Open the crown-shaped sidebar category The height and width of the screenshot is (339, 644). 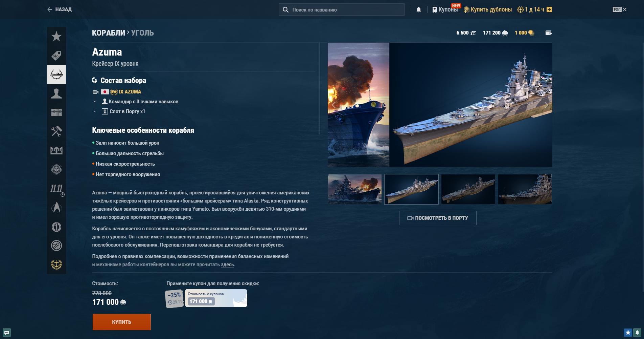click(56, 150)
